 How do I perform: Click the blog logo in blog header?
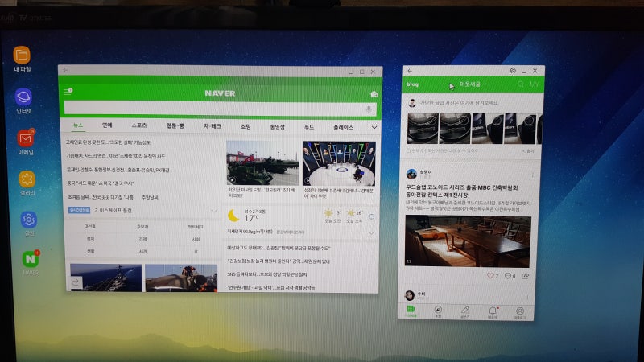[x=412, y=84]
